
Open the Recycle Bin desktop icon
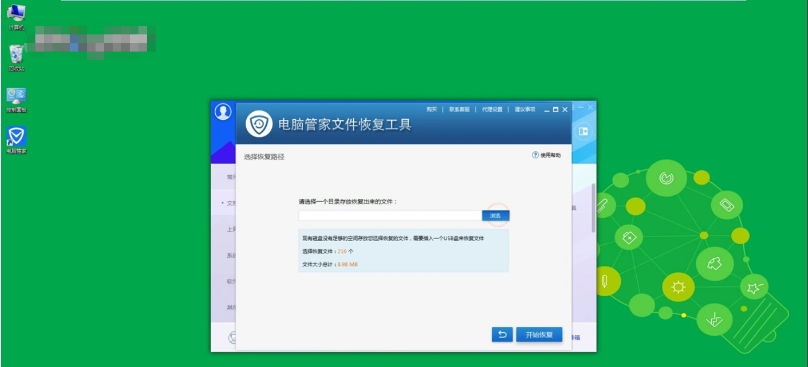16,57
